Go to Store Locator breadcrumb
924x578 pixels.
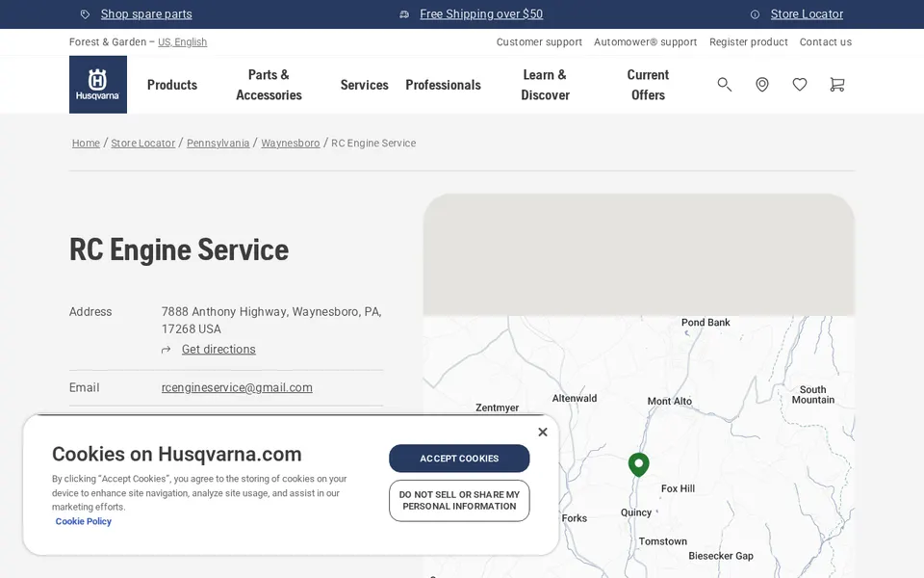143,144
